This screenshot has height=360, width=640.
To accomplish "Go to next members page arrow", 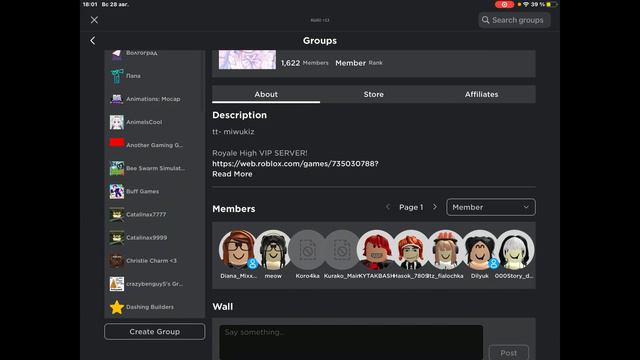I will click(435, 207).
